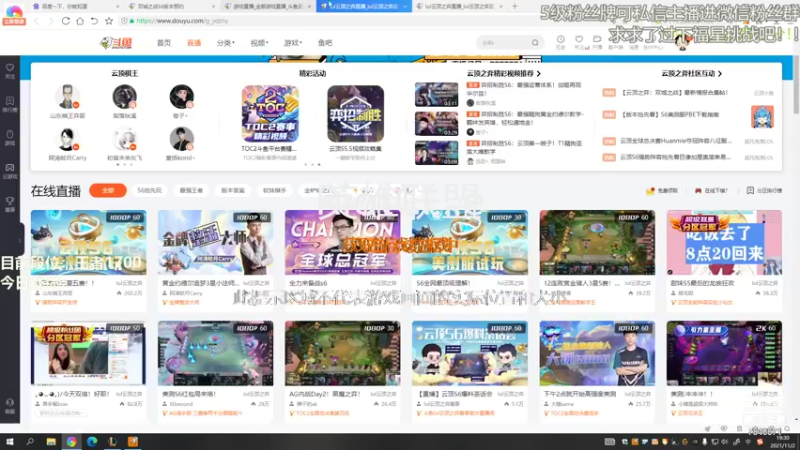Viewport: 800px width, 450px height.
Task: Open a new browser tab with the plus
Action: tap(515, 6)
